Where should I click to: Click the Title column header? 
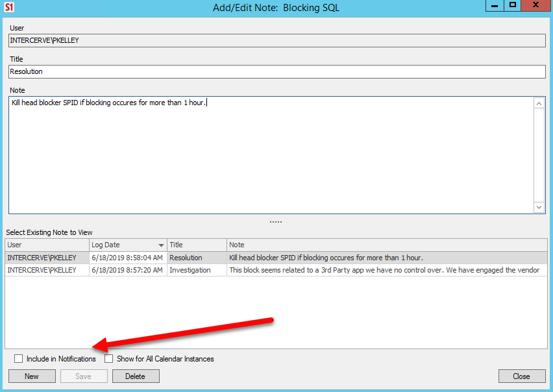tap(197, 245)
